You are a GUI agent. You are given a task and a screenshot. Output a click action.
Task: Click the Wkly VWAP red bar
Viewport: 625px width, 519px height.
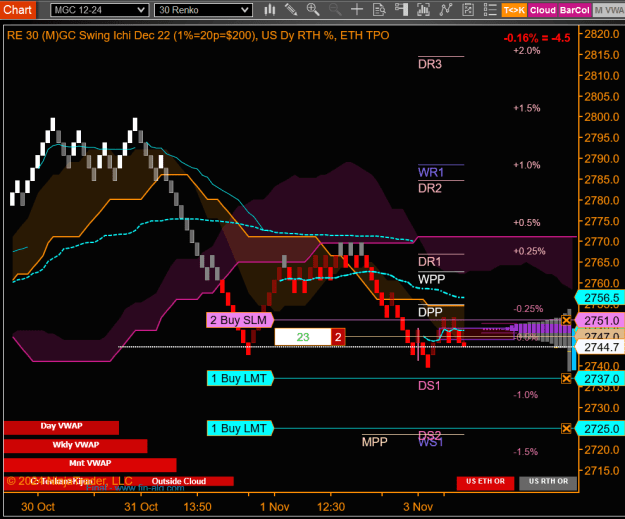click(x=76, y=445)
